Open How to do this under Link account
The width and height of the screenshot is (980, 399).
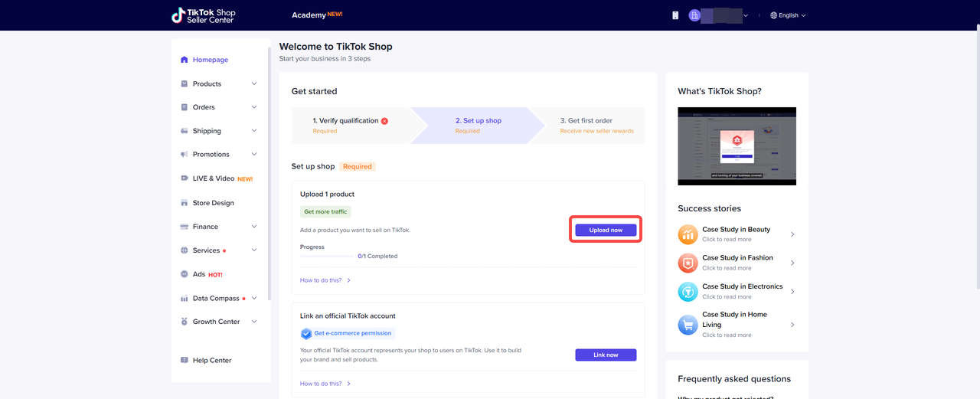[x=325, y=384]
